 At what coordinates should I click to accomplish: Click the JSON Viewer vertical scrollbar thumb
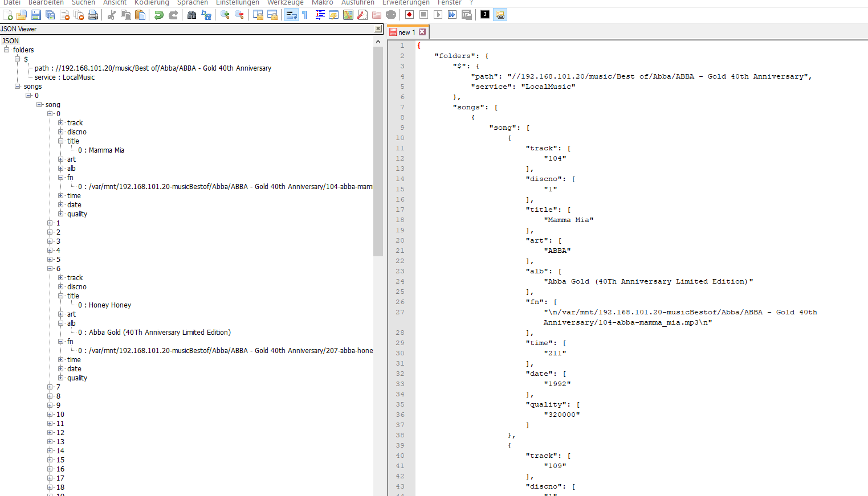(x=378, y=151)
